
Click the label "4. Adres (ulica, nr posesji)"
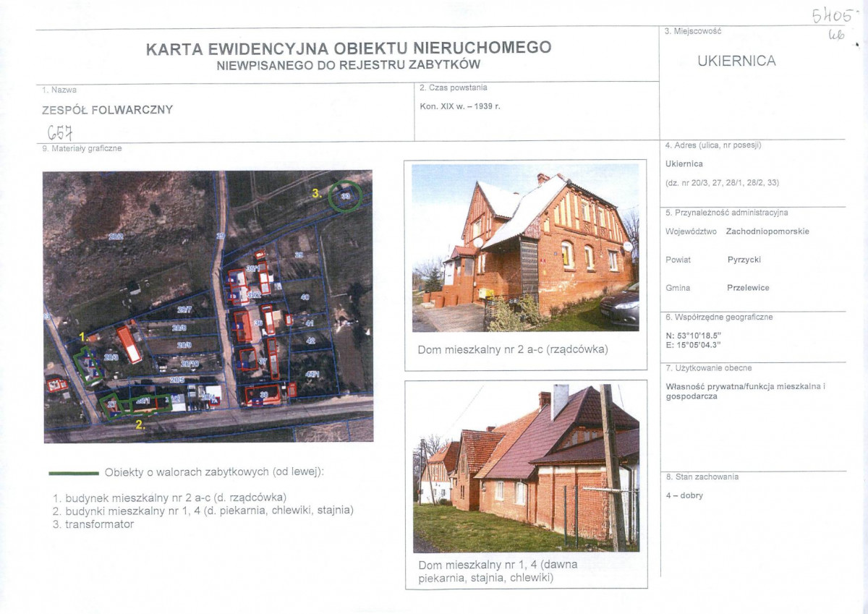pos(713,145)
